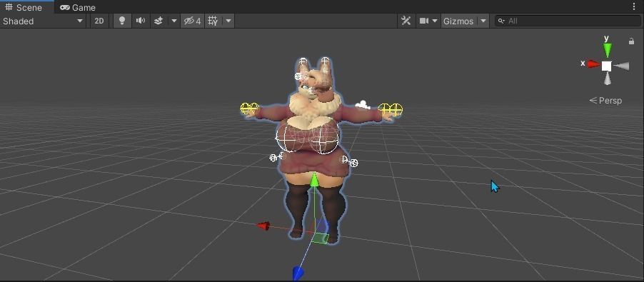Toggle the grid visibility icon
Image resolution: width=644 pixels, height=282 pixels.
point(213,21)
